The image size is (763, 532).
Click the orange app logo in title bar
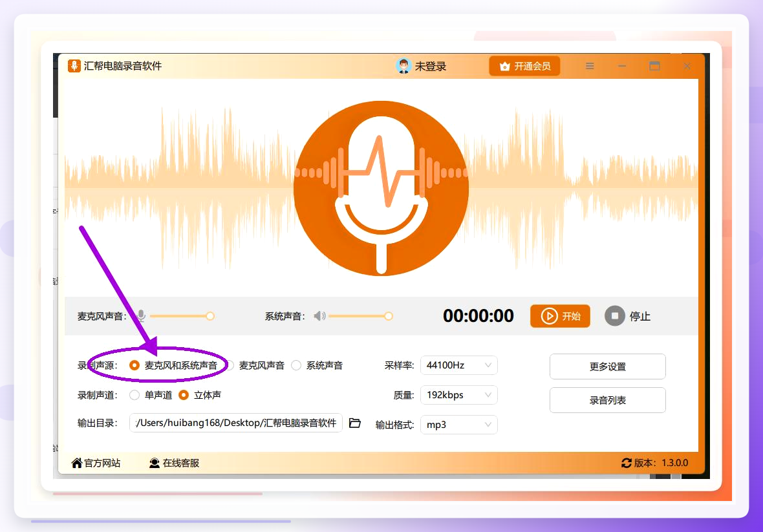(x=74, y=66)
